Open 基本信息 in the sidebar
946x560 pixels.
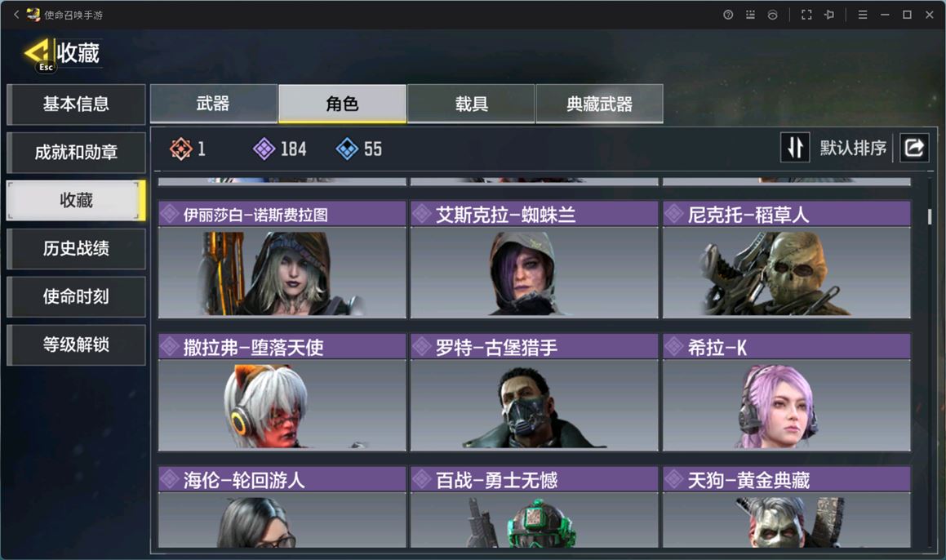coord(76,104)
